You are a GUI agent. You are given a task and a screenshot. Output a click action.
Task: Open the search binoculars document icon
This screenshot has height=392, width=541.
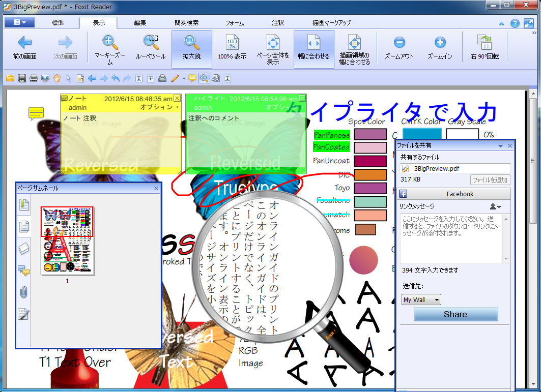click(216, 79)
